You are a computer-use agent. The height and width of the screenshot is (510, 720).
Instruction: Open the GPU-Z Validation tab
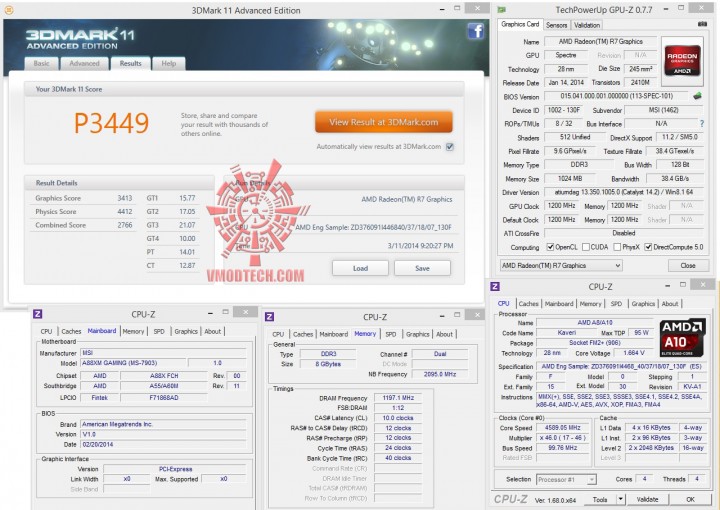point(586,25)
